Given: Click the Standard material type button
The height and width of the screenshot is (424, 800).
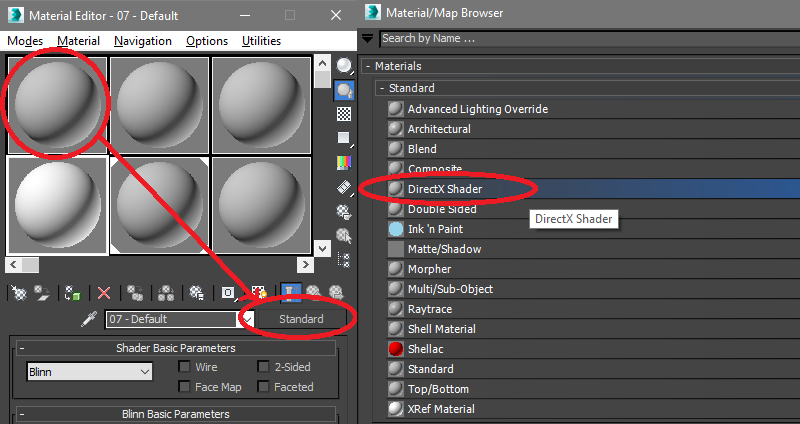Looking at the screenshot, I should pyautogui.click(x=301, y=319).
